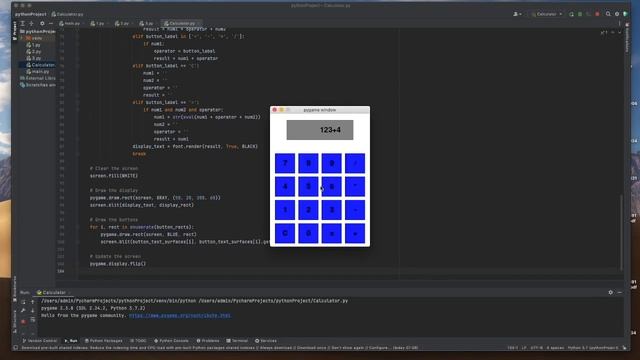Viewport: 640px width, 360px height.
Task: Click the C clear button in calculator
Action: [285, 233]
